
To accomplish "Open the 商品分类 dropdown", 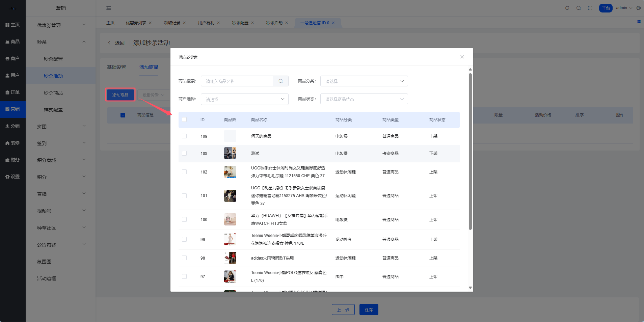I will tap(364, 81).
